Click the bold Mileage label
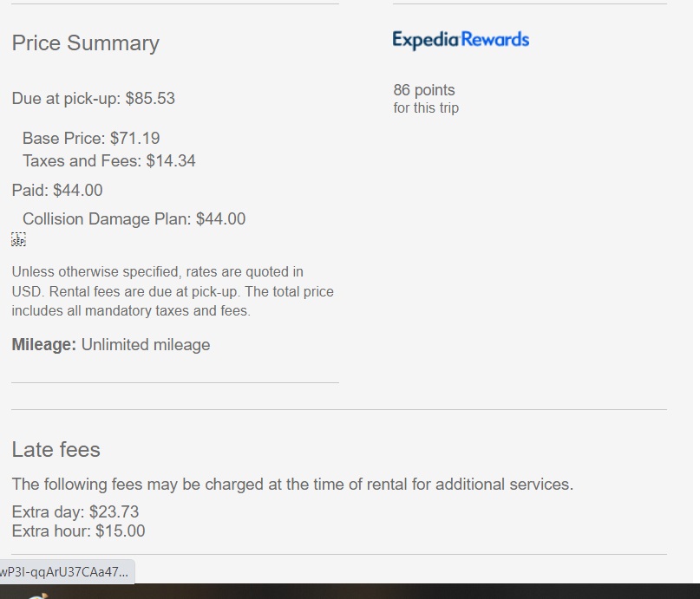700x599 pixels. coord(43,345)
